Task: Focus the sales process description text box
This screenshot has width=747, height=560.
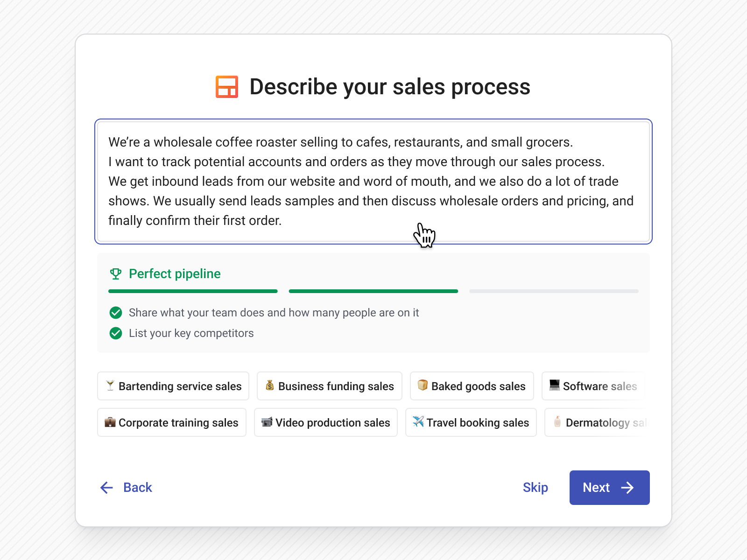Action: pyautogui.click(x=373, y=182)
